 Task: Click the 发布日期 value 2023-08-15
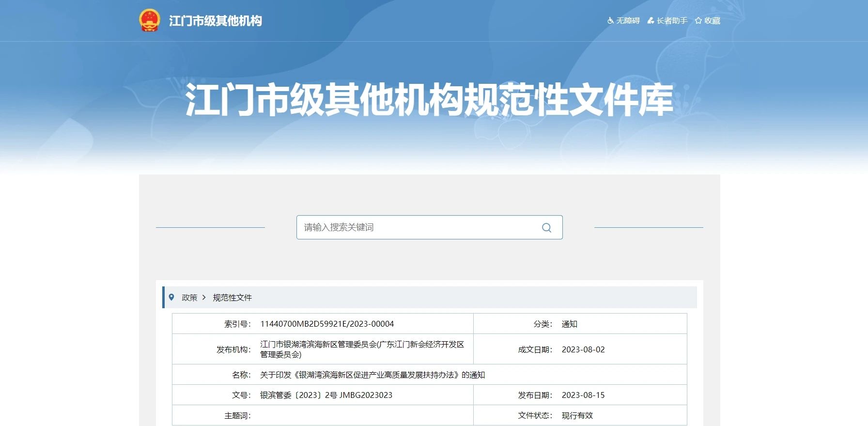click(x=583, y=395)
